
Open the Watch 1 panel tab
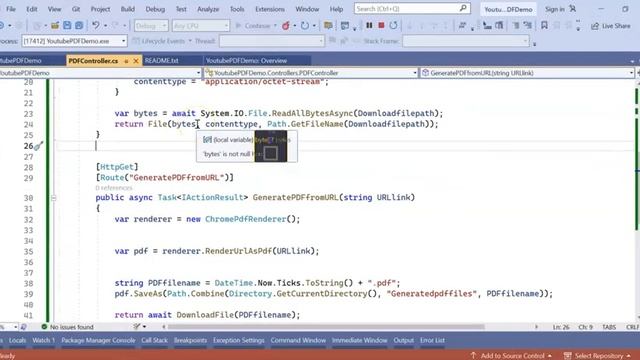[x=43, y=340]
